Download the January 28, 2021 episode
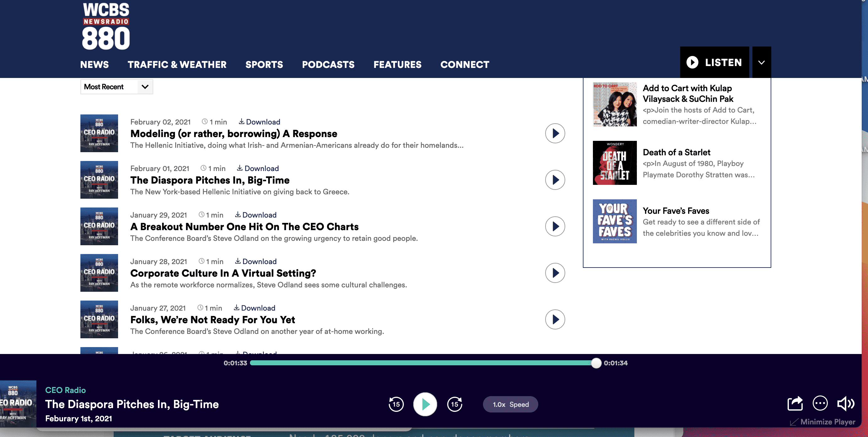The height and width of the screenshot is (437, 868). tap(256, 262)
